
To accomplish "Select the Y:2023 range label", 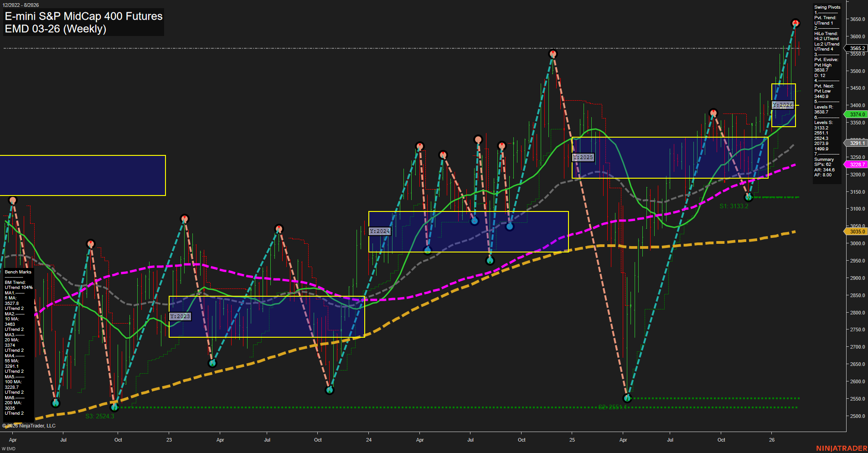I will (180, 316).
